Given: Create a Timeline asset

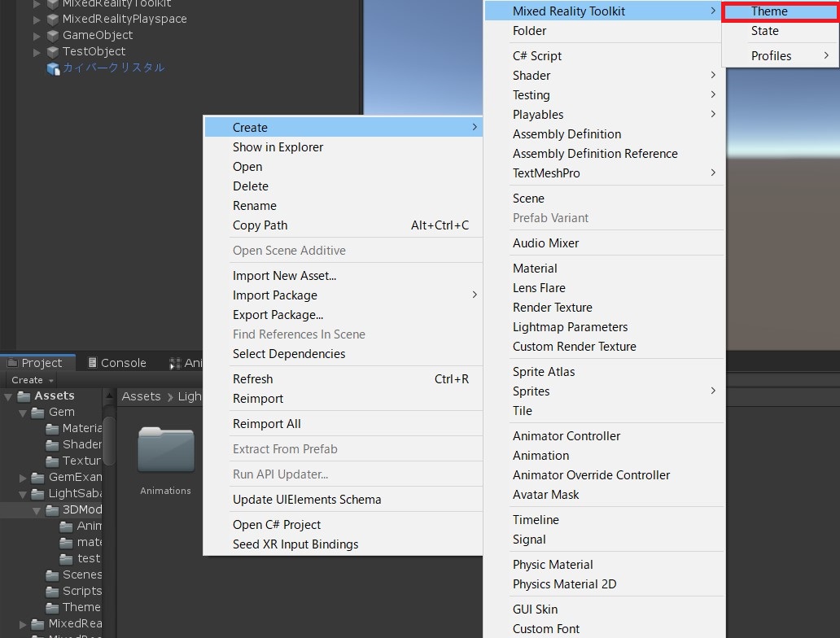Looking at the screenshot, I should [x=603, y=520].
